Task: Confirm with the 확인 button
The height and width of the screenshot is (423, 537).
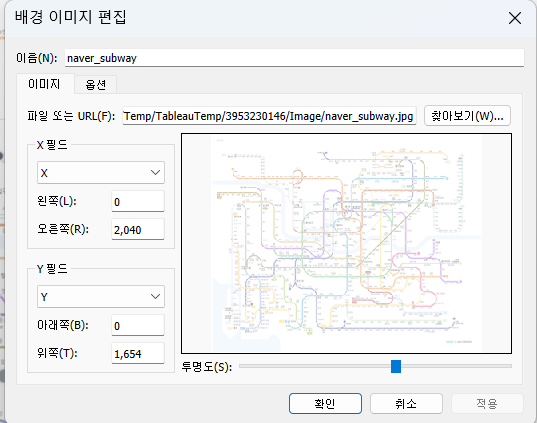Action: (x=325, y=403)
